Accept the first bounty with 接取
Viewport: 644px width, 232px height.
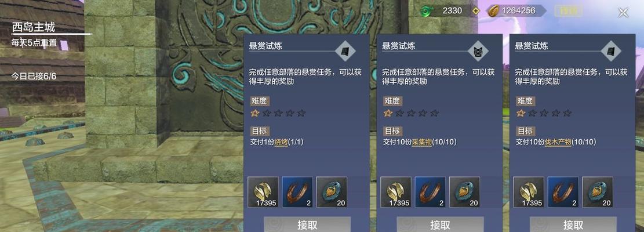pyautogui.click(x=307, y=224)
